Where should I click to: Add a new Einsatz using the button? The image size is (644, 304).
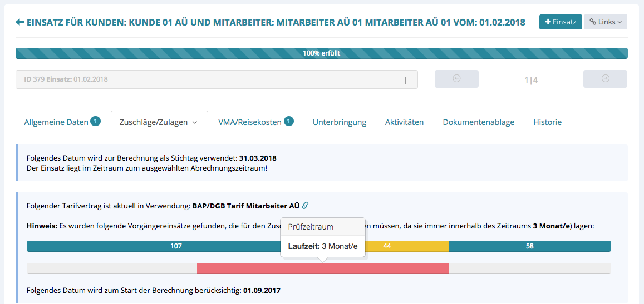[561, 22]
